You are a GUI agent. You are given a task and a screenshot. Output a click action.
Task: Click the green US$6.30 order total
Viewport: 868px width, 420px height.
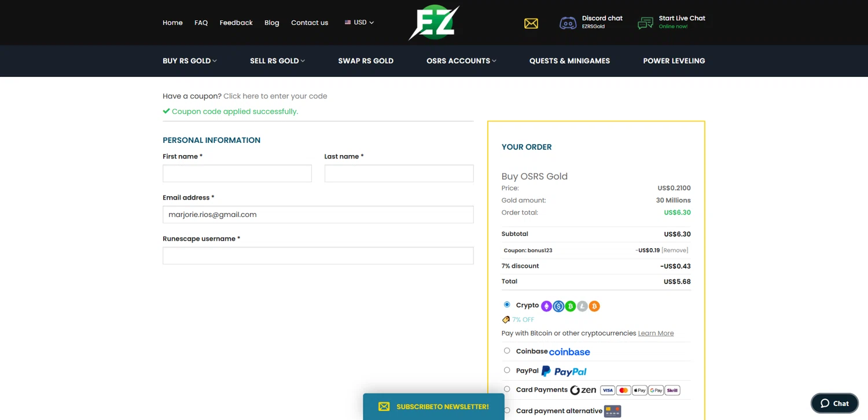[x=677, y=212]
